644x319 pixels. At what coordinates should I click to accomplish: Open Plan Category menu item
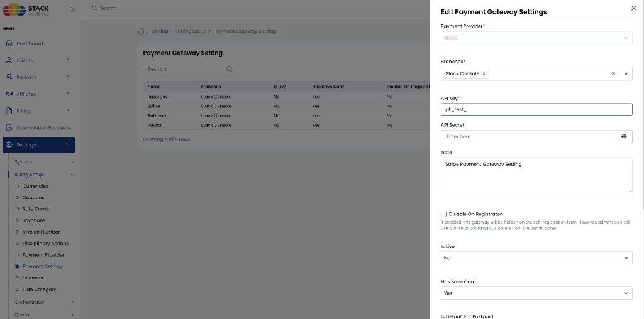click(x=40, y=289)
